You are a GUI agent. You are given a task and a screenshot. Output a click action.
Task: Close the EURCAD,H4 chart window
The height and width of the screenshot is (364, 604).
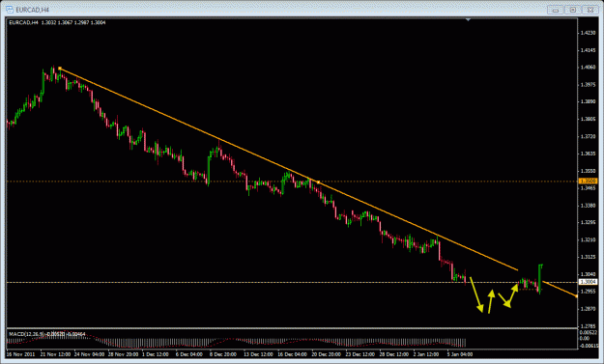click(590, 10)
